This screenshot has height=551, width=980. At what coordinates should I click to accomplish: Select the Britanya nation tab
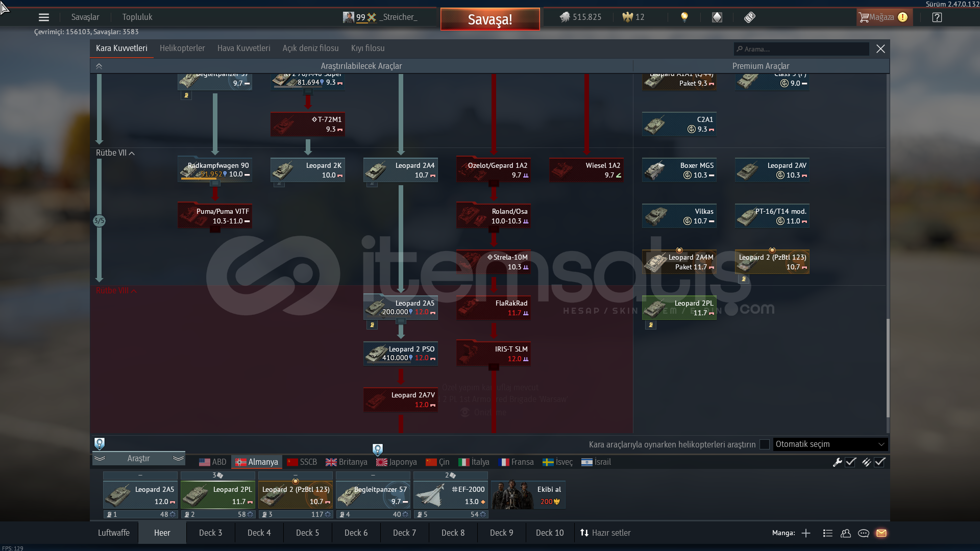pos(347,462)
